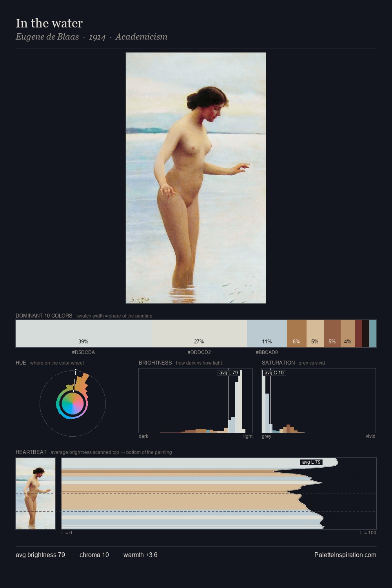Click the center of the hue color wheel

click(73, 403)
